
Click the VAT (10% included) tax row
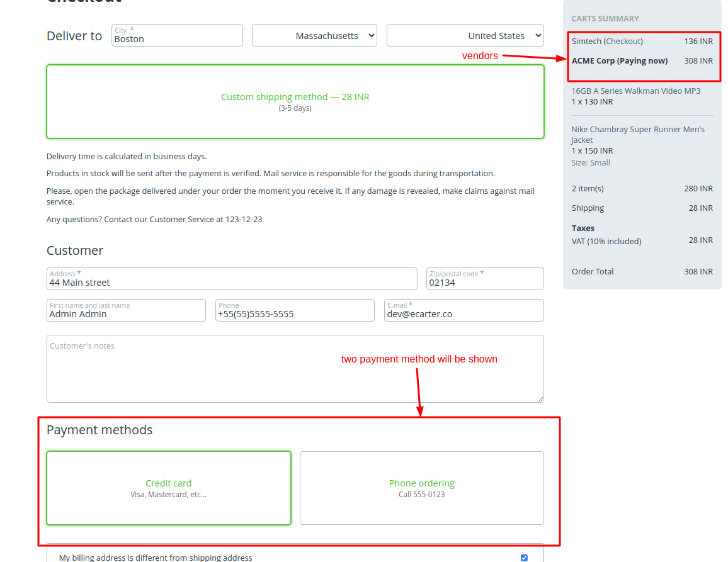(x=642, y=241)
